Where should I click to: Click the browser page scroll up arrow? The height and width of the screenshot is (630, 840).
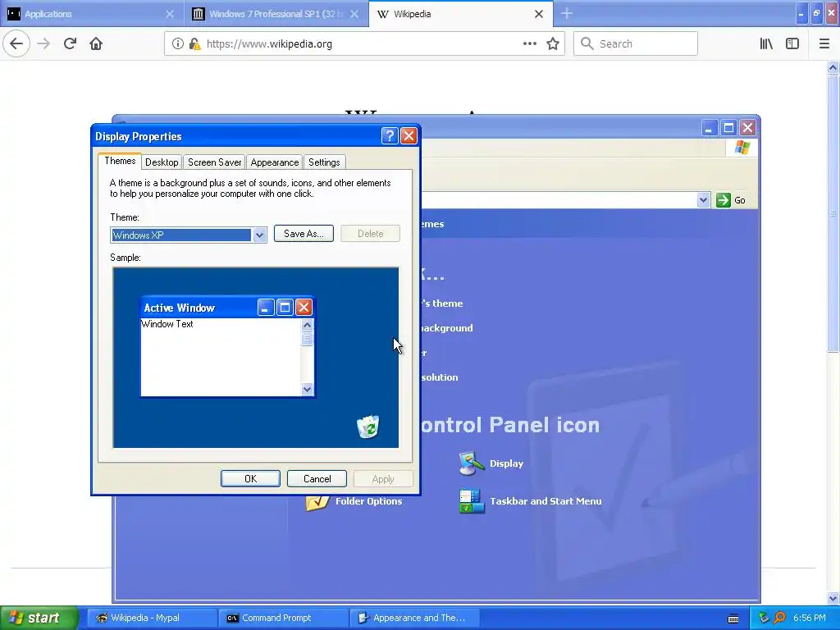pyautogui.click(x=833, y=67)
